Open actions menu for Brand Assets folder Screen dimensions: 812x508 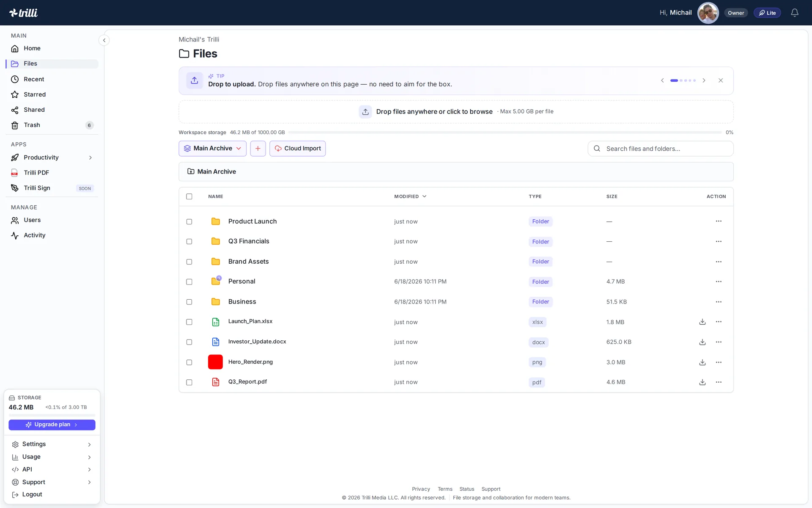click(x=719, y=262)
